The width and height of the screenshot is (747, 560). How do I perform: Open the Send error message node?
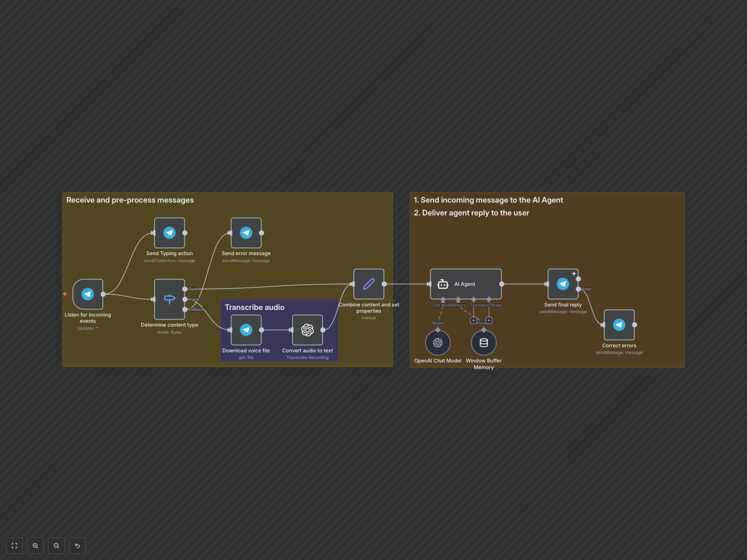(x=246, y=233)
